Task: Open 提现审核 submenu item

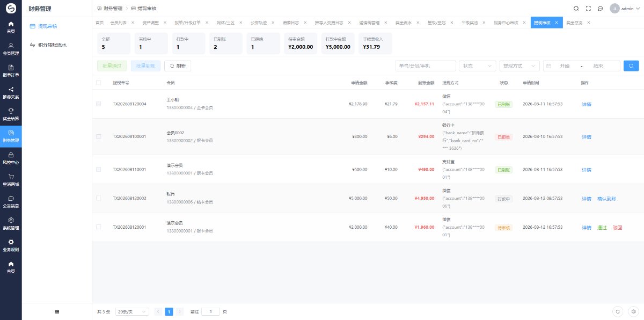Action: pyautogui.click(x=57, y=26)
